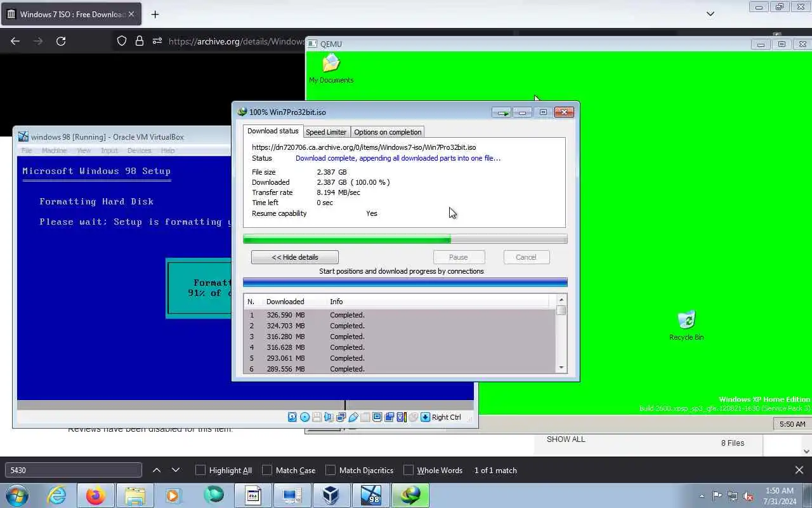812x508 pixels.
Task: Switch to Internet Download Manager taskbar icon
Action: pyautogui.click(x=410, y=495)
